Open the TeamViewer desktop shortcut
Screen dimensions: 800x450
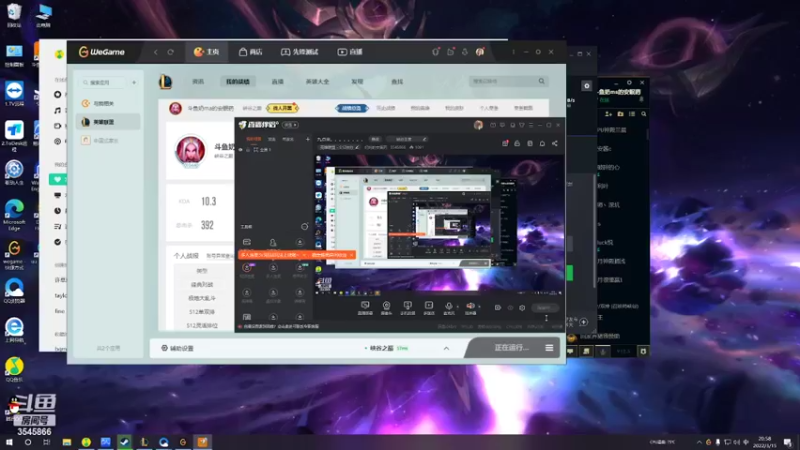click(x=14, y=93)
